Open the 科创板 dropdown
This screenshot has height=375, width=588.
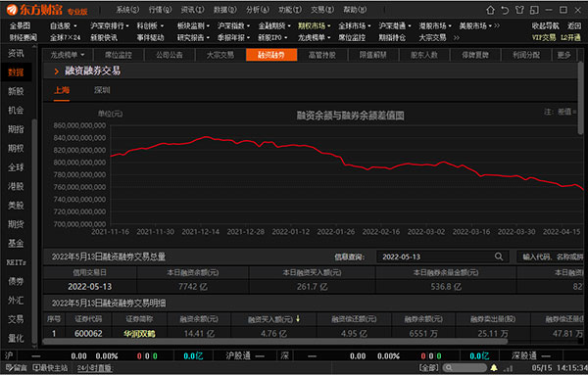coord(162,25)
